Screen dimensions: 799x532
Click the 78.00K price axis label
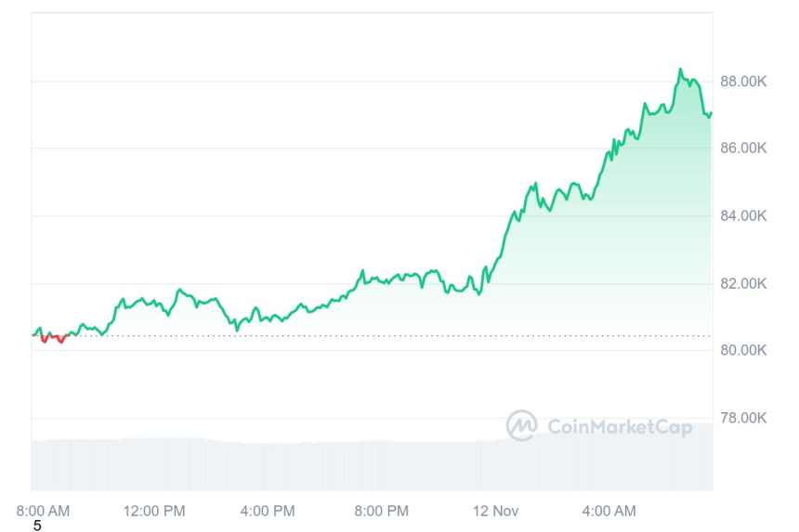743,418
